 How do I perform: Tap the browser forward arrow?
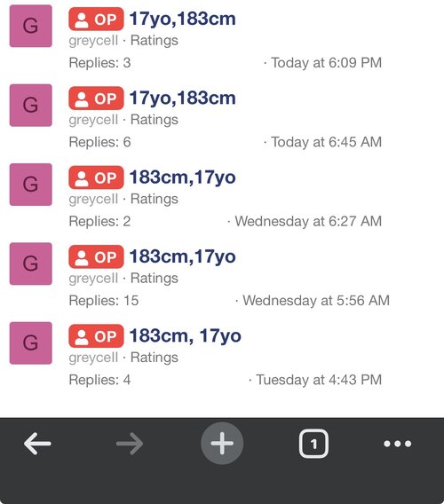pos(130,444)
